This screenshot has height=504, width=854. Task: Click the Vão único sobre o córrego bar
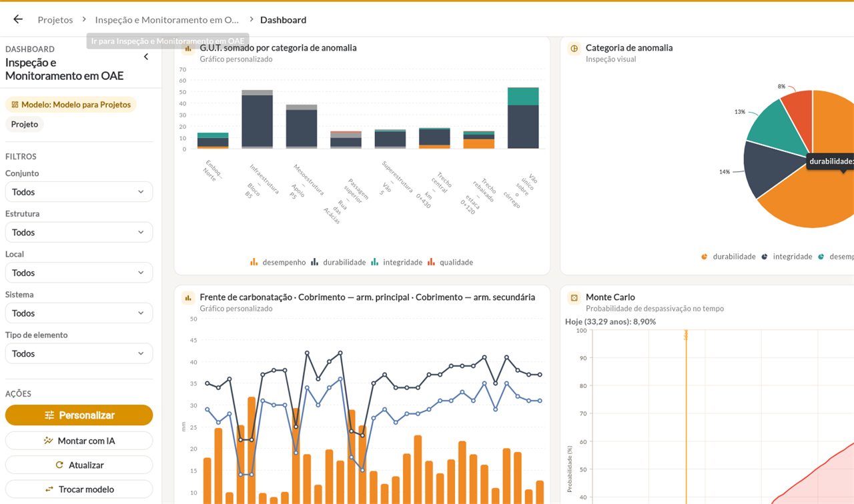523,118
